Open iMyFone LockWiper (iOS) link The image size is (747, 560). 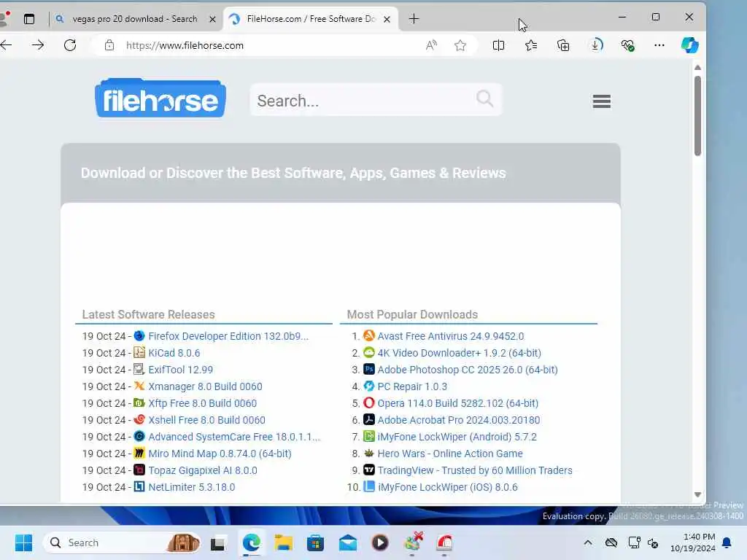[447, 487]
